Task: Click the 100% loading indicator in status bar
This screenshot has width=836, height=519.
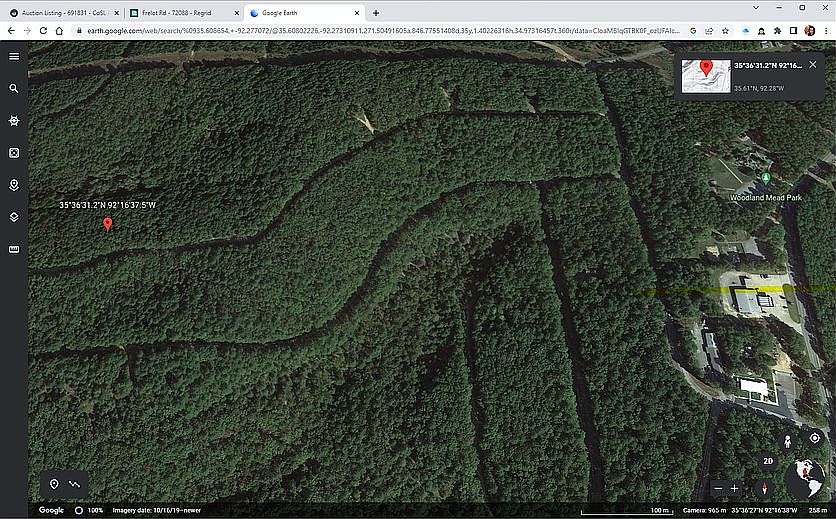Action: coord(89,510)
